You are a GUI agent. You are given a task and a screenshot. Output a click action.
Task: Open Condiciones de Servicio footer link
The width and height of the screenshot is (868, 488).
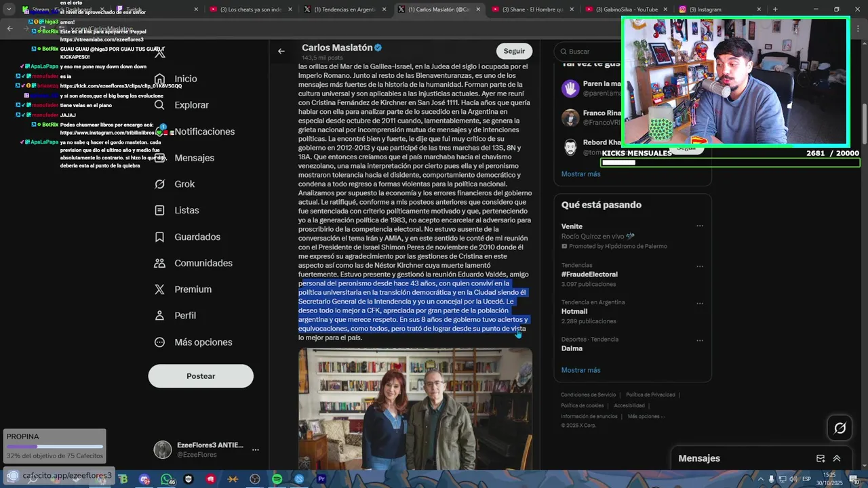(588, 394)
